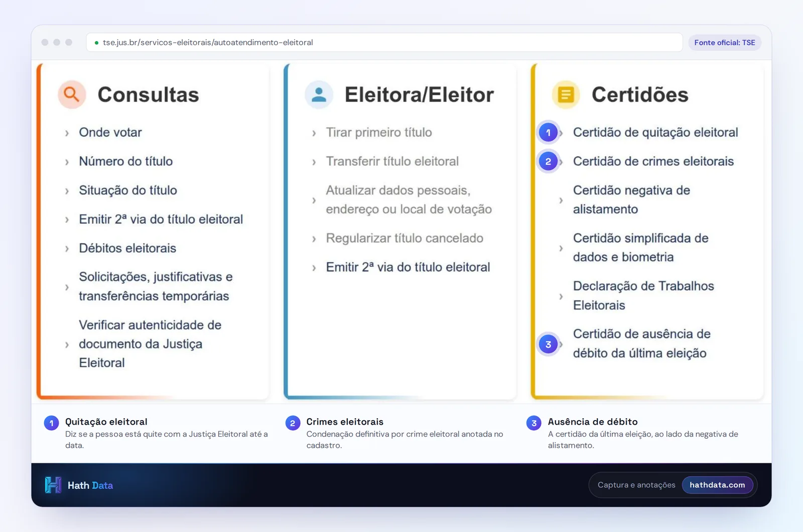Screen dimensions: 803x532
Task: Click the Consultas magnifying glass icon
Action: coord(72,94)
